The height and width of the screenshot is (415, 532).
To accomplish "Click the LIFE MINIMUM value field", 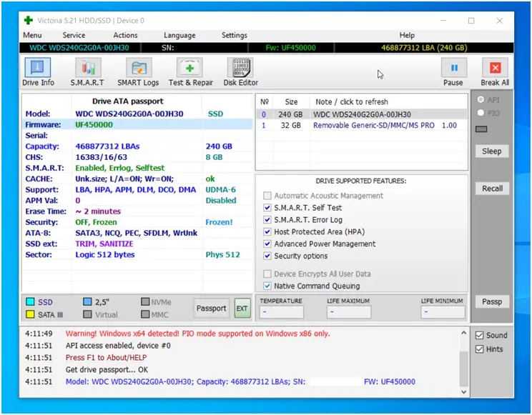I will (443, 312).
